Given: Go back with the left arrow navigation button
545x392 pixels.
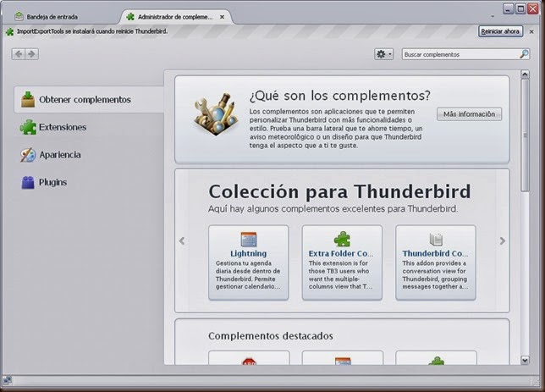Looking at the screenshot, I should click(x=19, y=54).
